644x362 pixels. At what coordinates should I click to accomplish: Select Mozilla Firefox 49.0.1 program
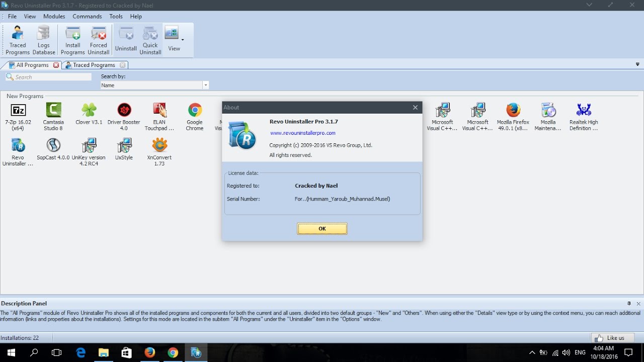click(513, 117)
